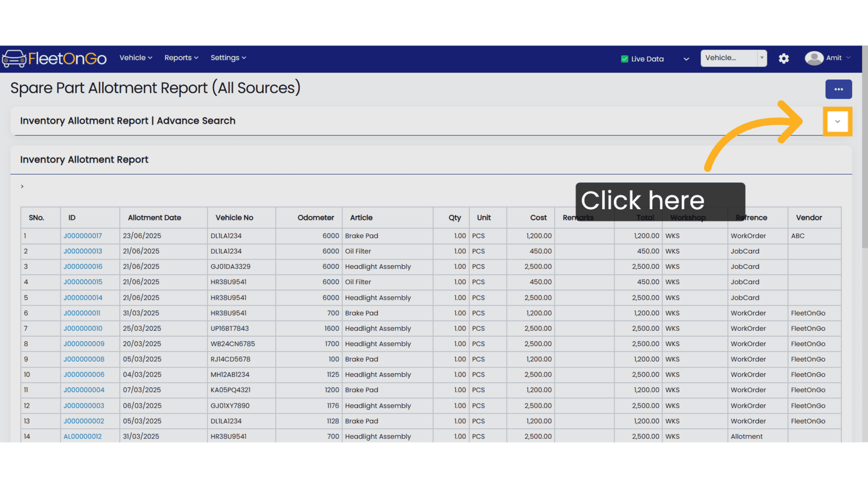Click the Qty column header
The height and width of the screenshot is (488, 868).
[451, 217]
